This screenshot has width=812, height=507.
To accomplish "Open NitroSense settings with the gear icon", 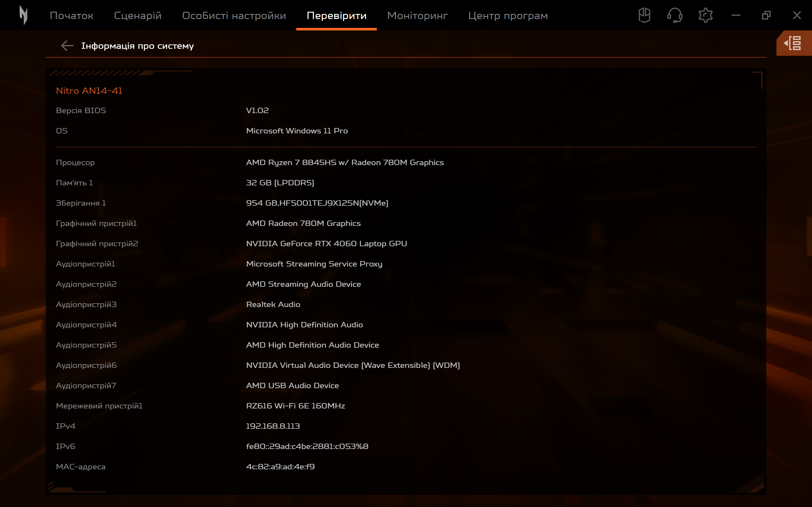I will (706, 15).
